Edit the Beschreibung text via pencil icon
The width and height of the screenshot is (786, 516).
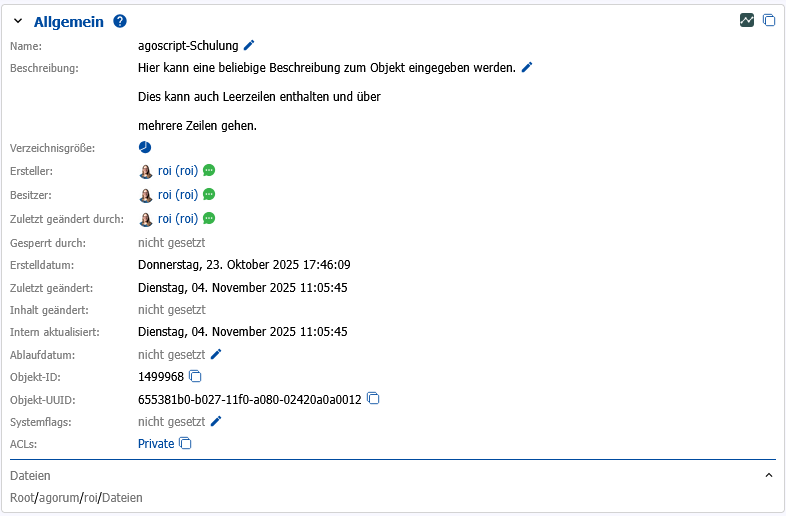click(x=527, y=67)
